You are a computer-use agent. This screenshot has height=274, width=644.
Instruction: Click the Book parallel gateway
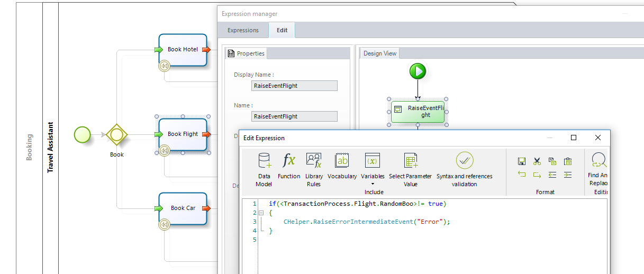click(116, 134)
